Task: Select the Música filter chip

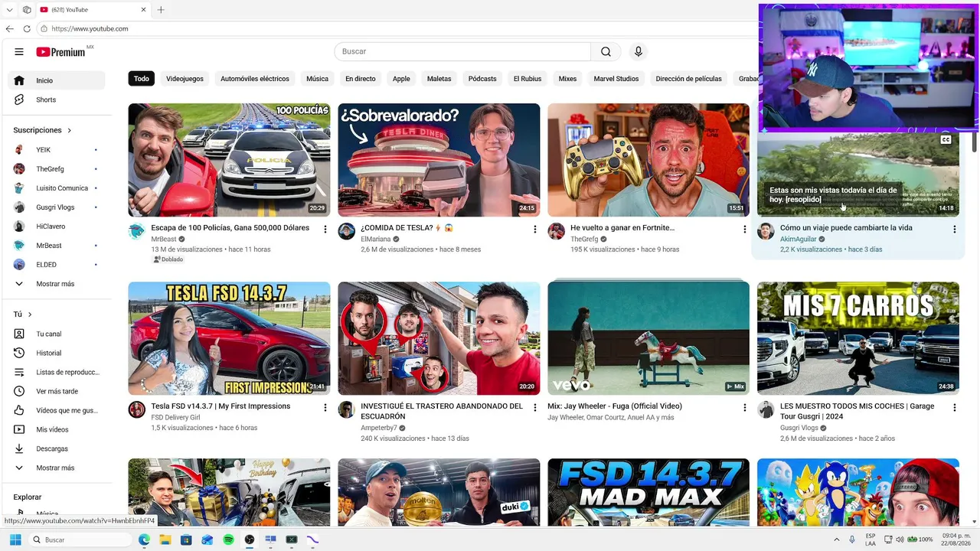Action: pyautogui.click(x=317, y=79)
